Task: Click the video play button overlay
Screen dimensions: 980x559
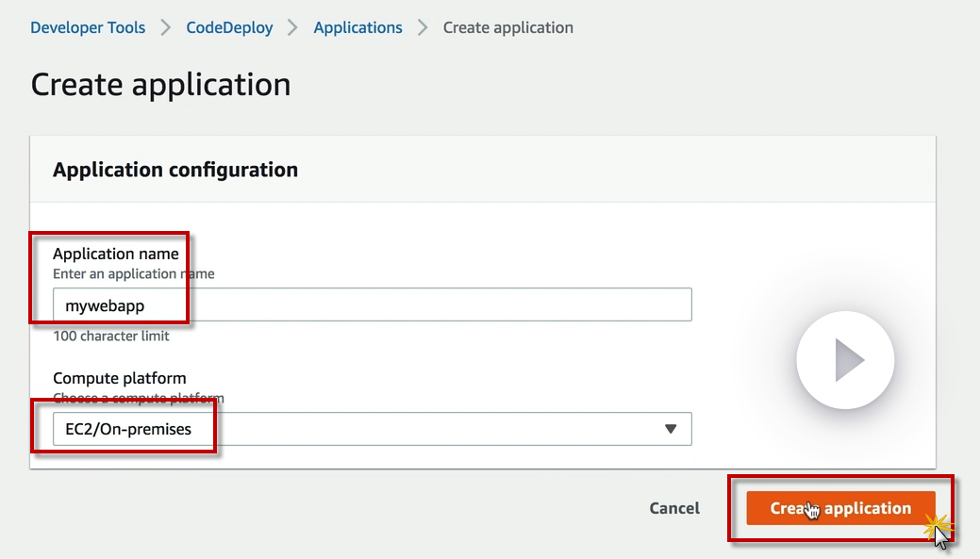Action: [845, 360]
